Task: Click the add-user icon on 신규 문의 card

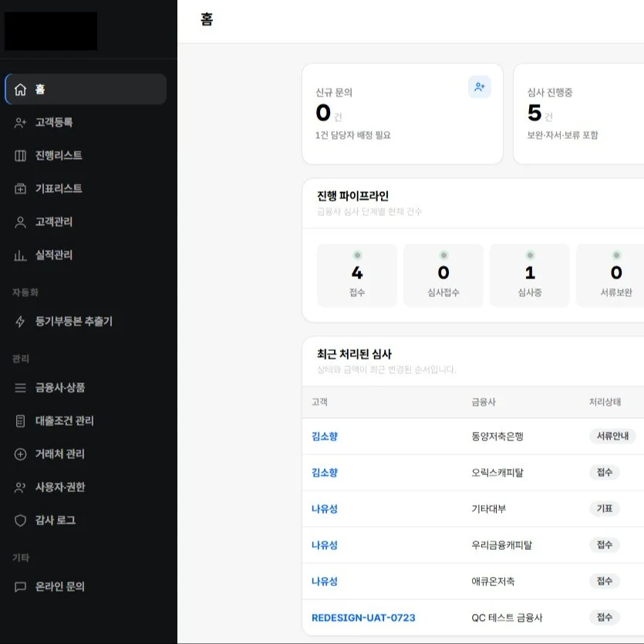Action: [479, 86]
